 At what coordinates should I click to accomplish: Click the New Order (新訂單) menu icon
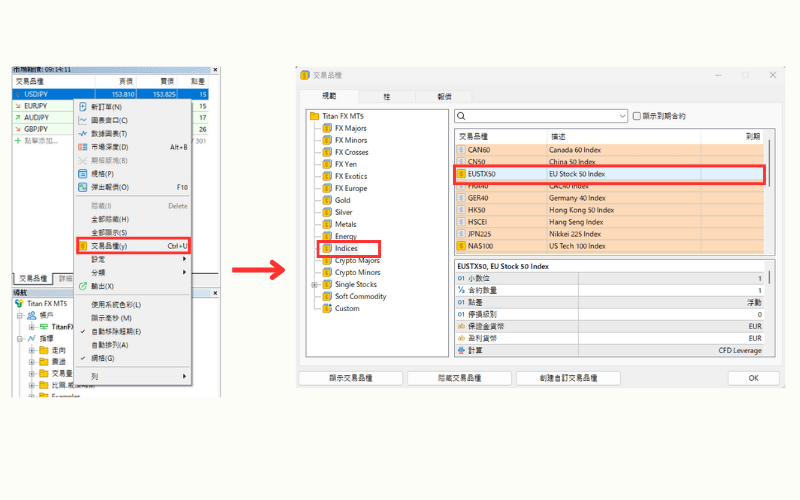pos(83,106)
